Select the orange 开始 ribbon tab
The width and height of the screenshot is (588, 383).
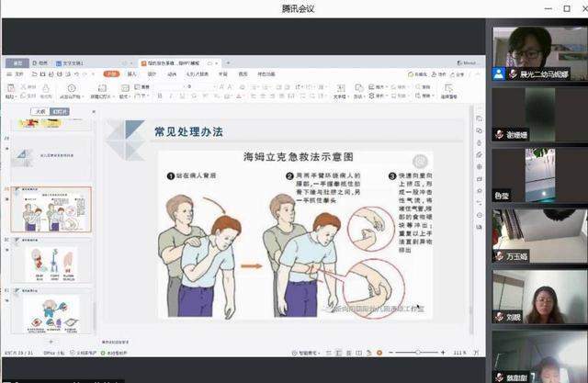click(x=111, y=73)
